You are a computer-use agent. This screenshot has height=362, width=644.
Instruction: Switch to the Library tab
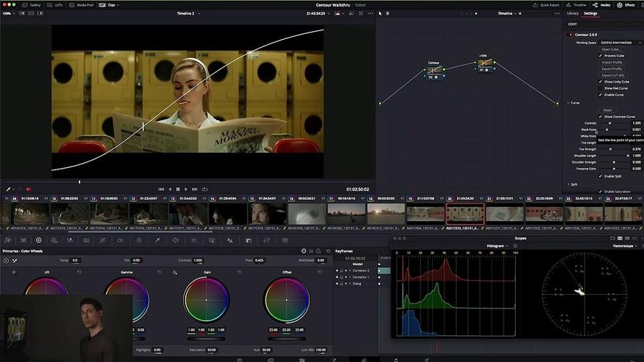click(x=572, y=14)
